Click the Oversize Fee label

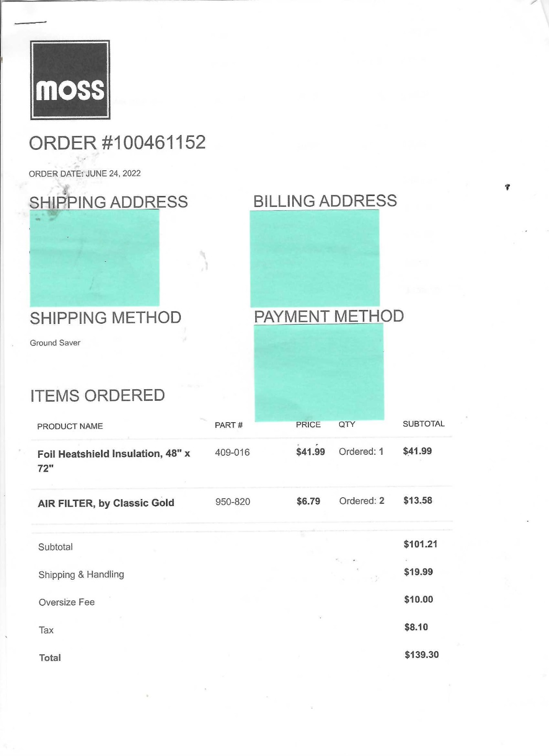[67, 602]
